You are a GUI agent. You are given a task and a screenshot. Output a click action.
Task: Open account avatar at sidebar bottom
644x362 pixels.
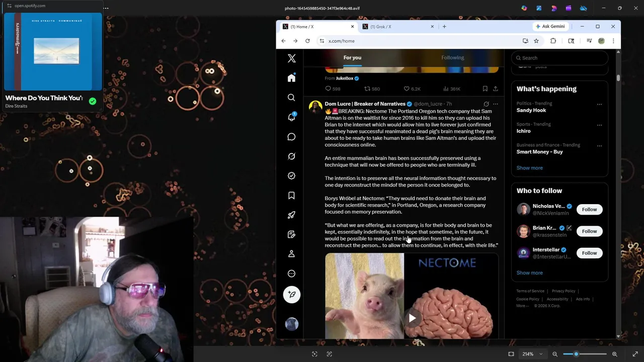click(x=291, y=324)
